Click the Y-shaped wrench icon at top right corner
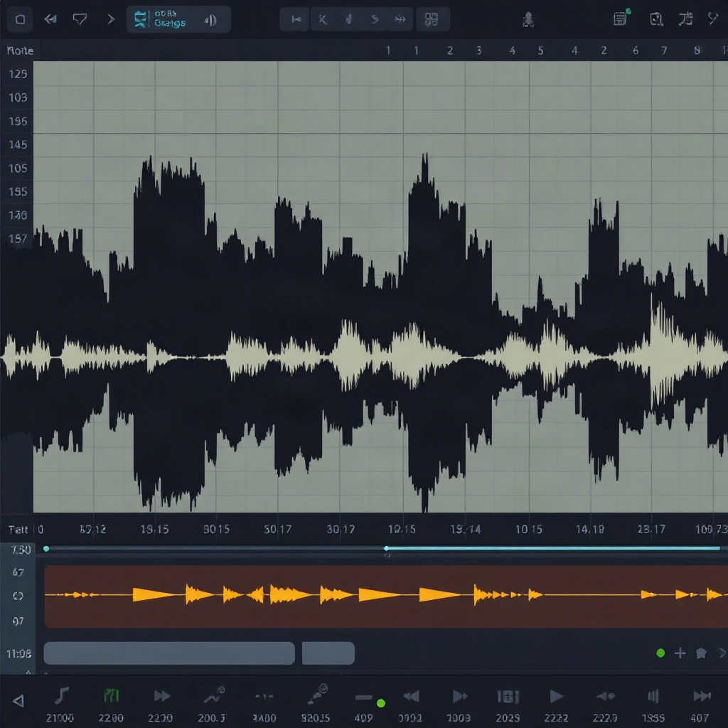 point(712,18)
